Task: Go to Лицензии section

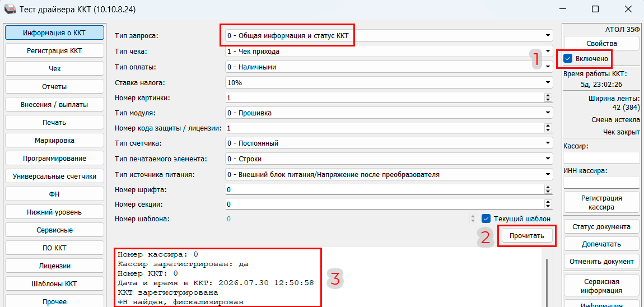Action: coord(54,266)
